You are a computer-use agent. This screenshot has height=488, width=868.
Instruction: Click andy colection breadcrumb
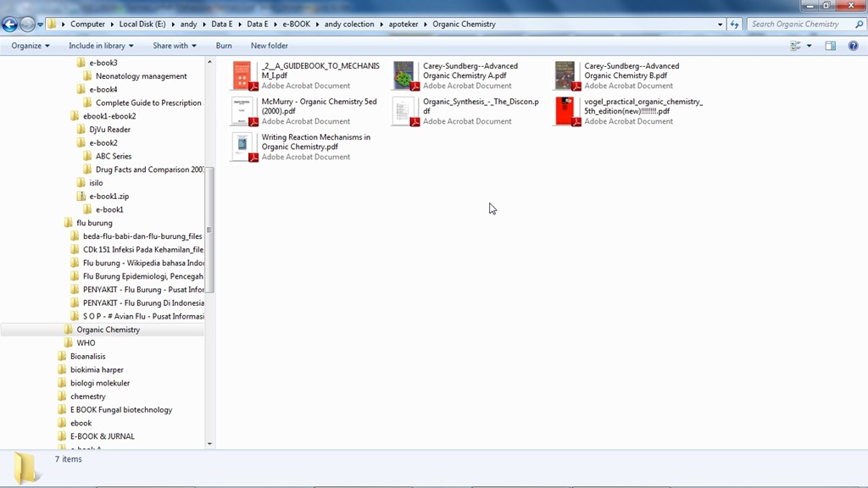point(349,25)
